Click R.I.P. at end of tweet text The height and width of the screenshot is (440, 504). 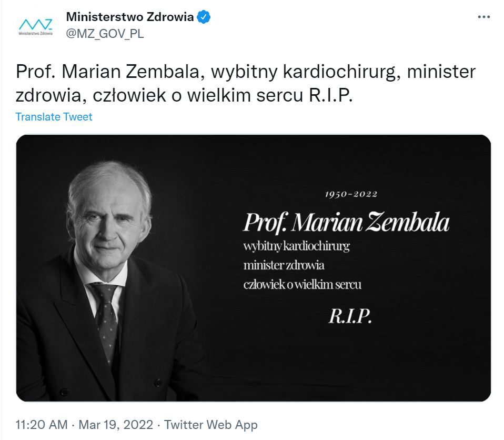click(x=331, y=95)
